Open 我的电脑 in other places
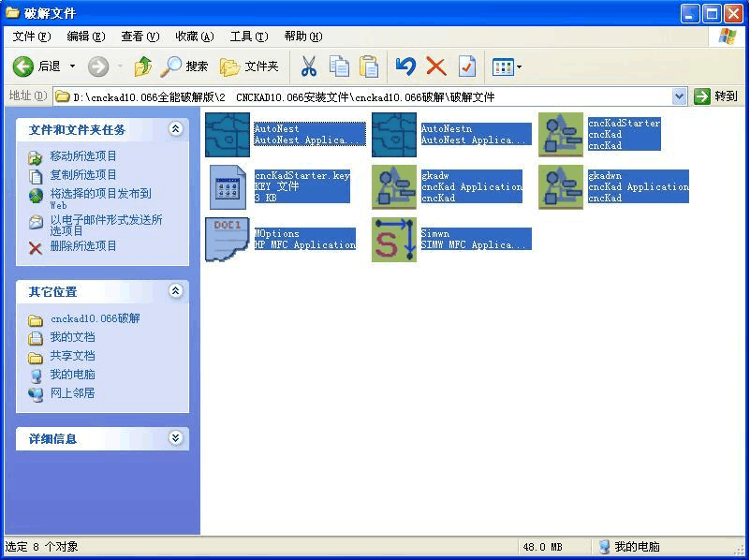 (72, 375)
